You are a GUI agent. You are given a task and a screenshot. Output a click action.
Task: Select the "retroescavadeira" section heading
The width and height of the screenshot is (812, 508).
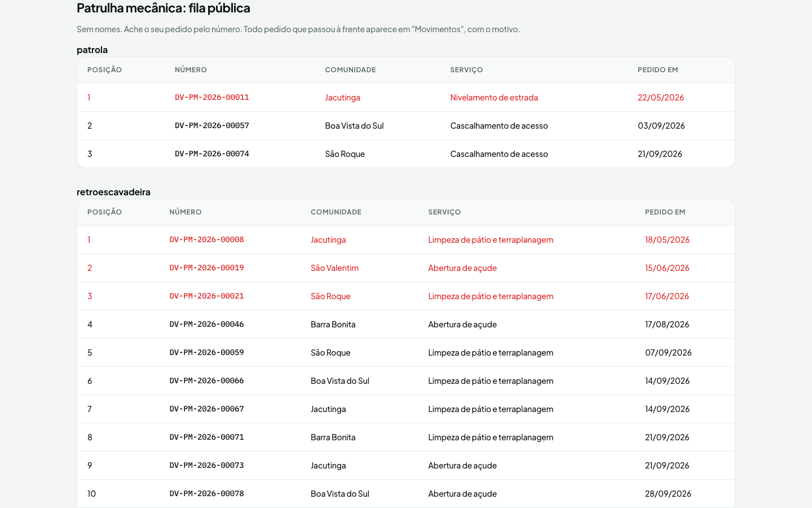pyautogui.click(x=113, y=192)
